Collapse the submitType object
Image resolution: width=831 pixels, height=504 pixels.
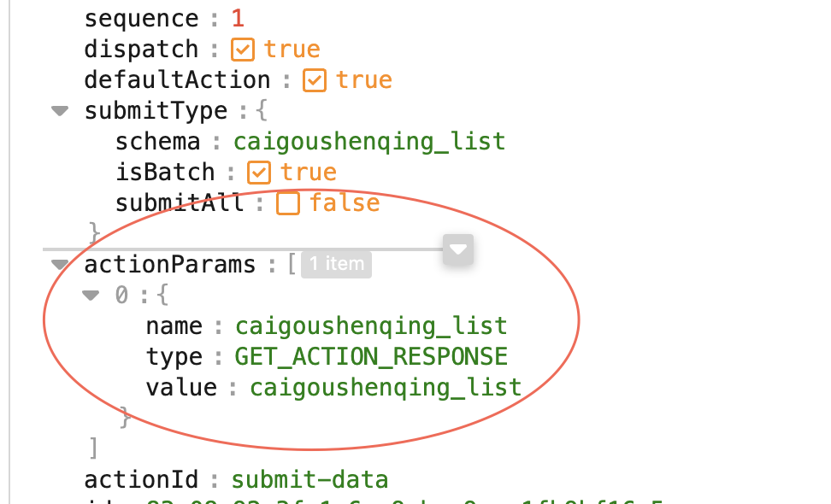click(60, 111)
